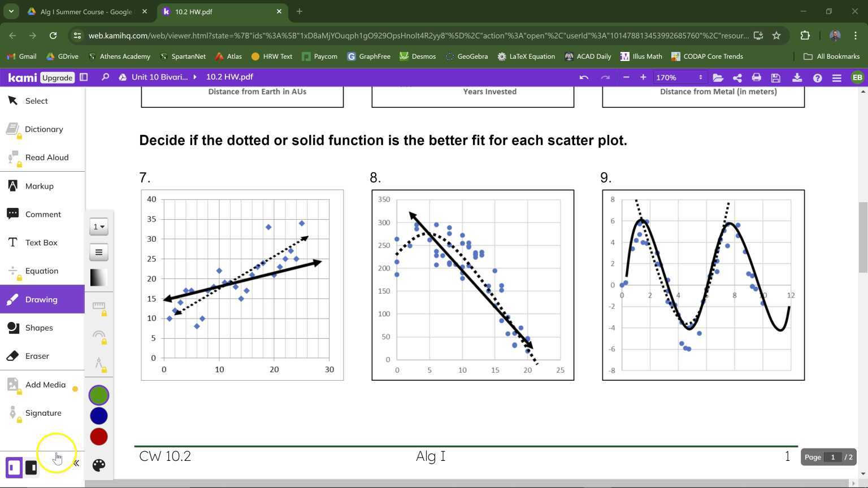
Task: Open the custom color palette
Action: point(99,465)
